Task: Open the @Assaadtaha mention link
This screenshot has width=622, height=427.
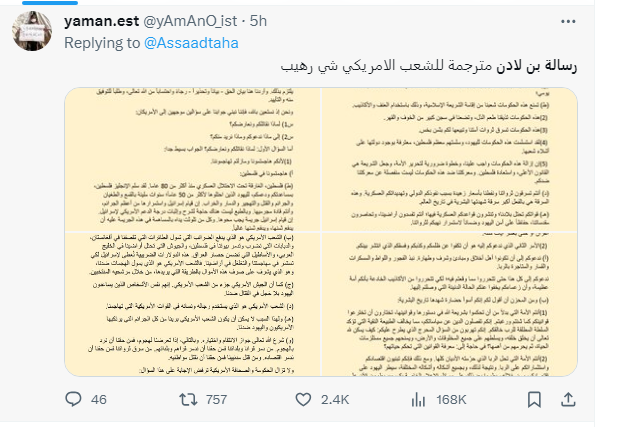Action: pos(188,42)
